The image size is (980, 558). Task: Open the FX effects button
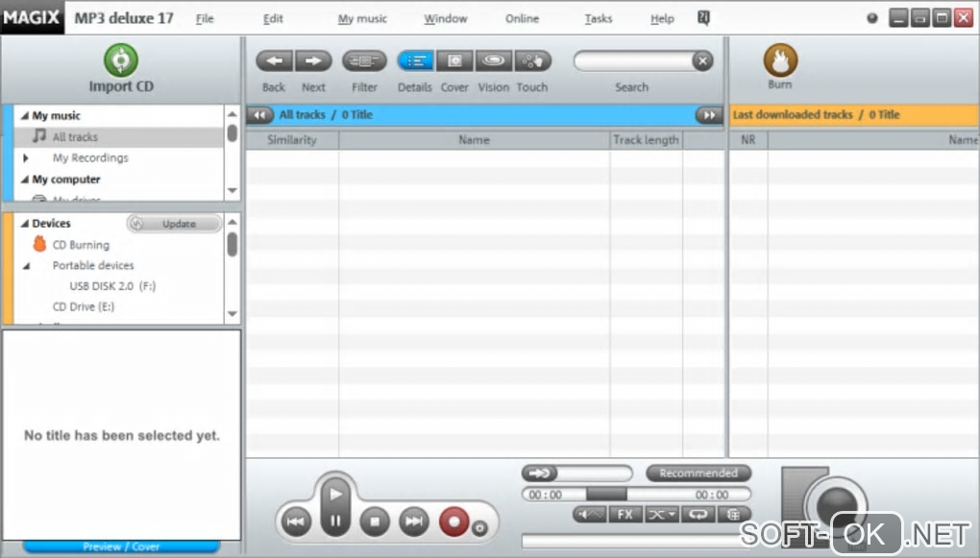click(x=625, y=514)
